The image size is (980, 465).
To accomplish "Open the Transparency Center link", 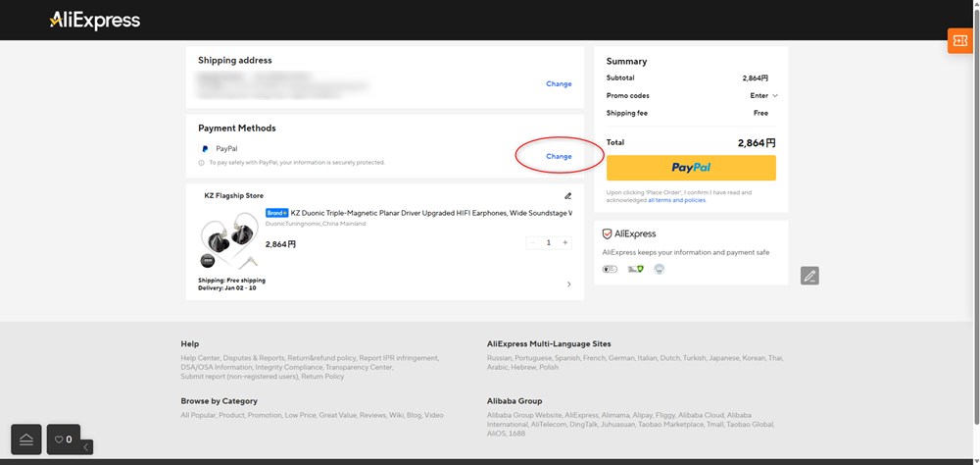I will click(x=359, y=367).
